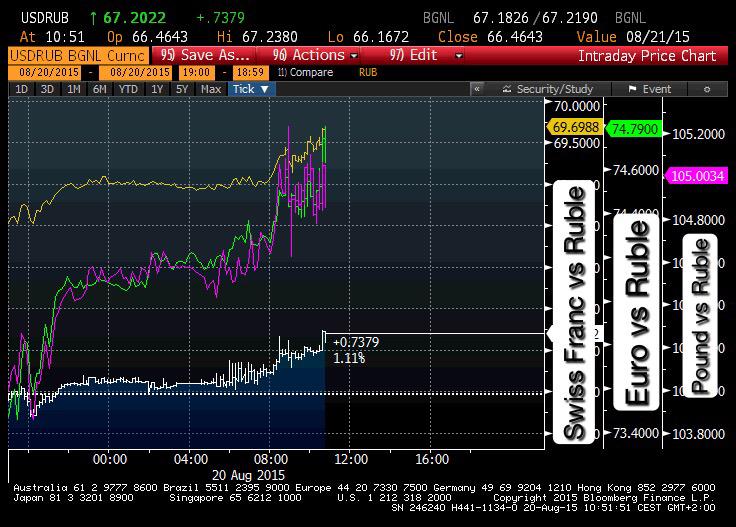Click the Save As button

point(203,55)
